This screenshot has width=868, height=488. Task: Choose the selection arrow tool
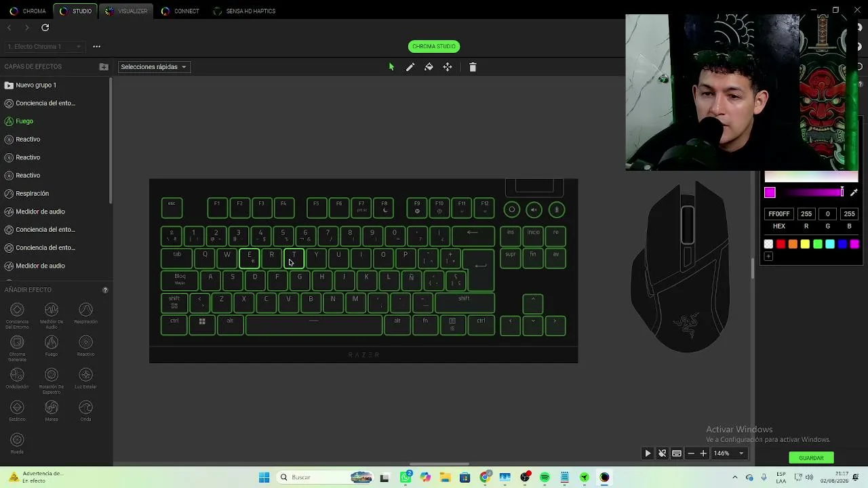[391, 67]
